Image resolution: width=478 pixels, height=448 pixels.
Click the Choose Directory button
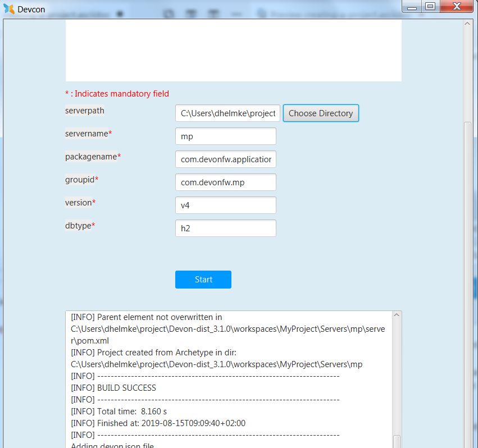pos(321,113)
